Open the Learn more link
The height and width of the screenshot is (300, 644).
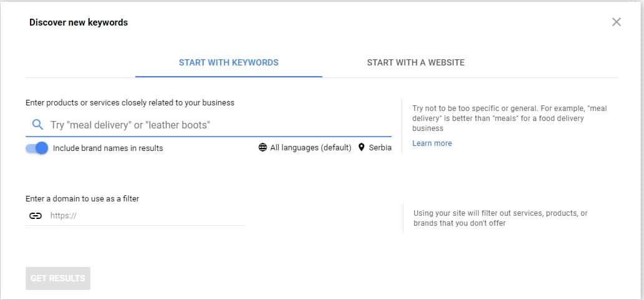click(x=432, y=143)
